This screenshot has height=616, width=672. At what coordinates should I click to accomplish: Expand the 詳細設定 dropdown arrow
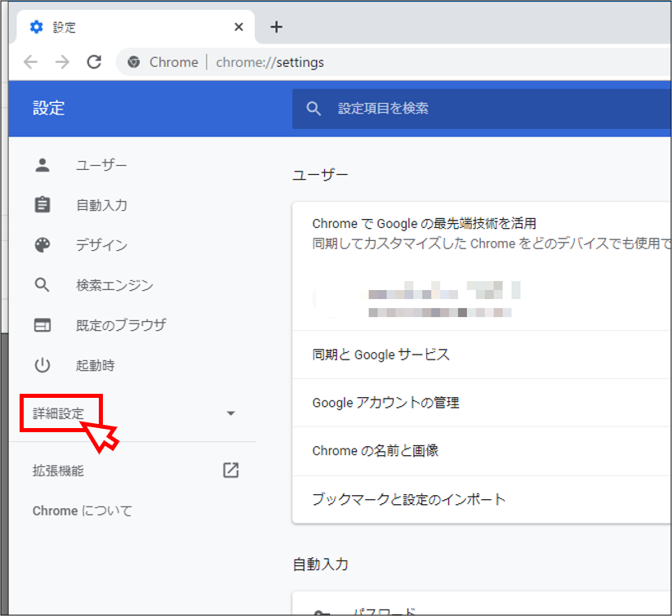(x=230, y=413)
